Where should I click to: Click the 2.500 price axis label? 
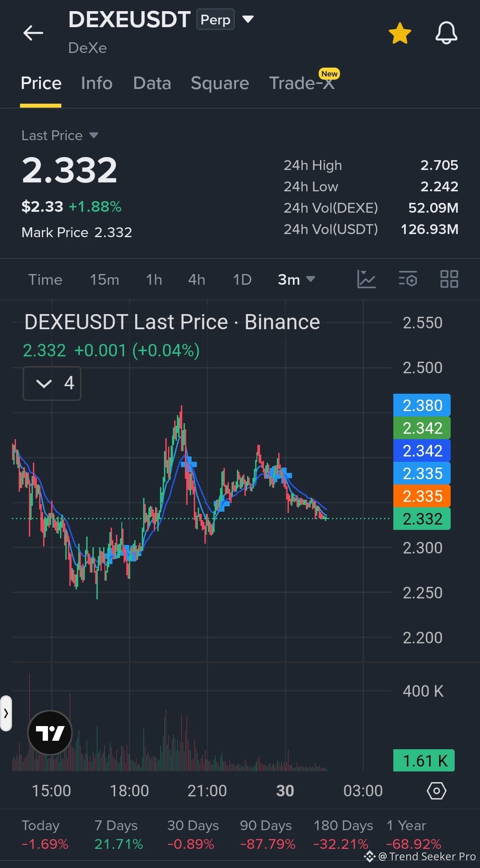422,367
